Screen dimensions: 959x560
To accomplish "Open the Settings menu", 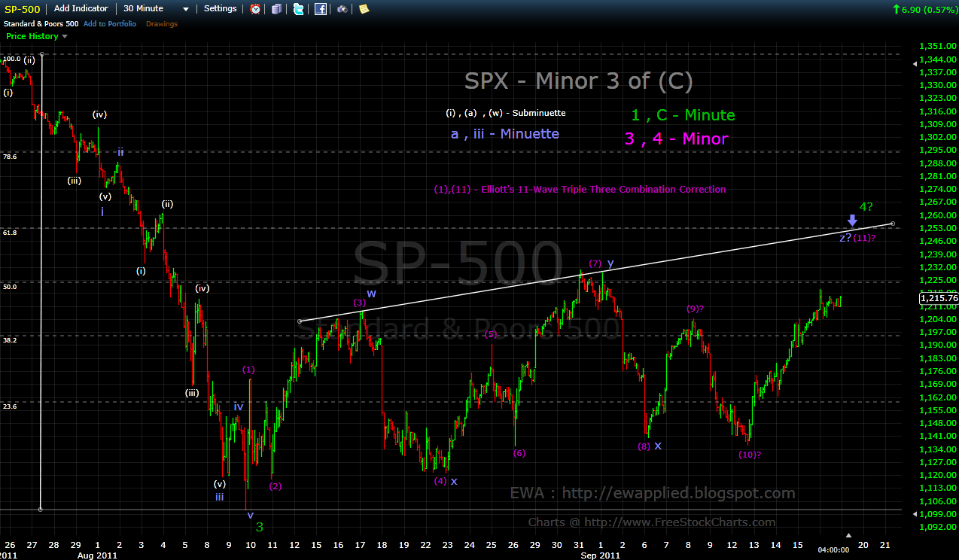I will pos(220,8).
